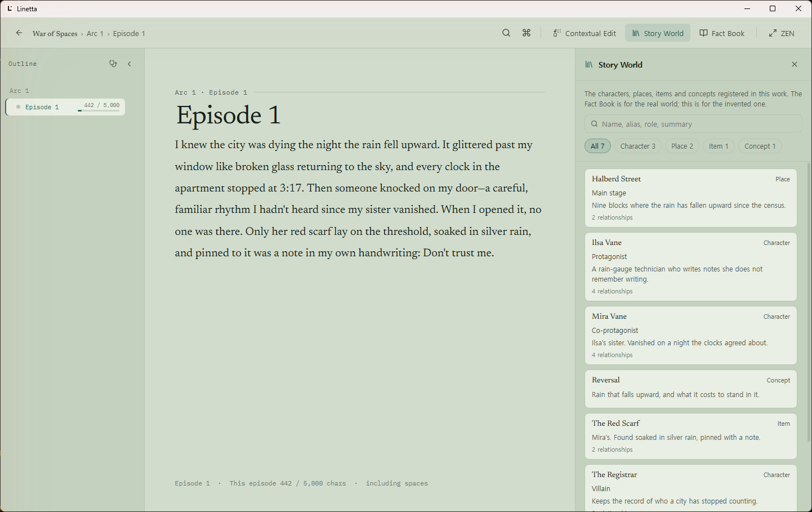
Task: Open the command palette icon
Action: (x=527, y=33)
